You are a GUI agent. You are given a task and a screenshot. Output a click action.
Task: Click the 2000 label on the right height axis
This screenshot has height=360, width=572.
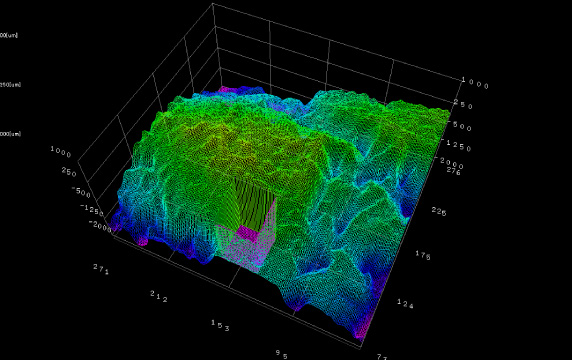coord(452,163)
